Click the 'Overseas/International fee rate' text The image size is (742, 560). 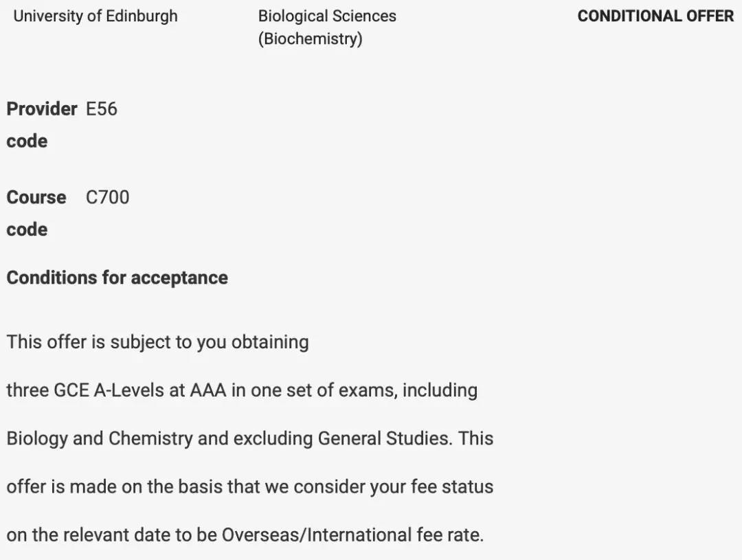click(x=352, y=535)
